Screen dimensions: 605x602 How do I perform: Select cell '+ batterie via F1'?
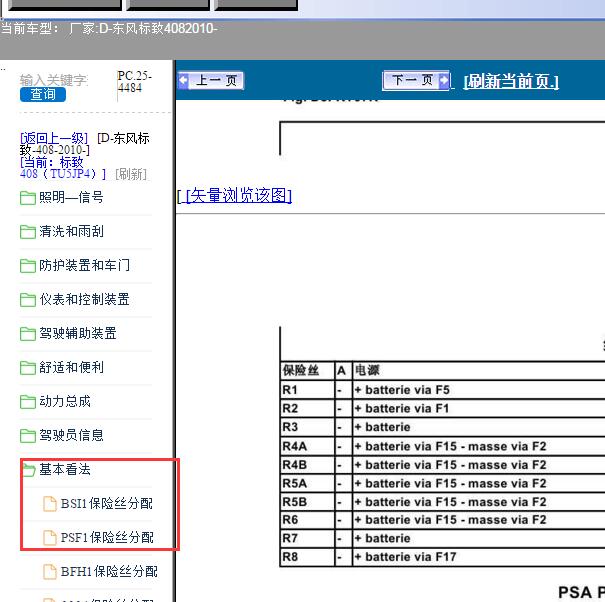(402, 409)
